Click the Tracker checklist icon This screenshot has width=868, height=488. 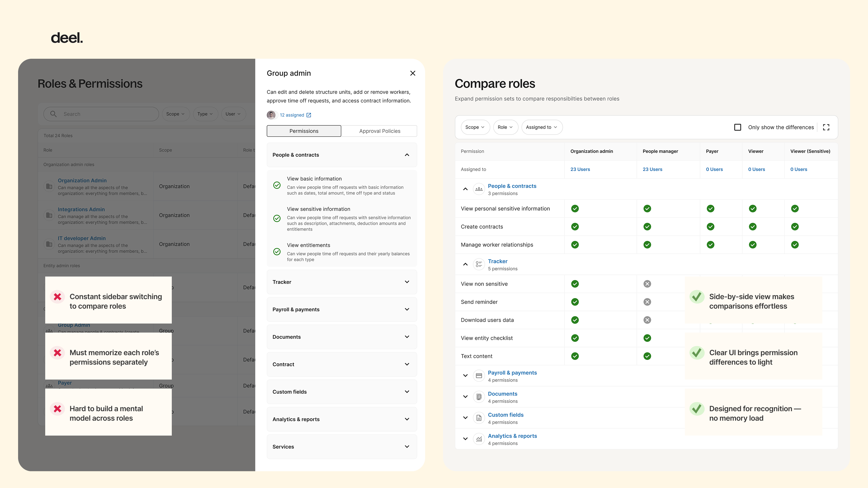pyautogui.click(x=479, y=264)
